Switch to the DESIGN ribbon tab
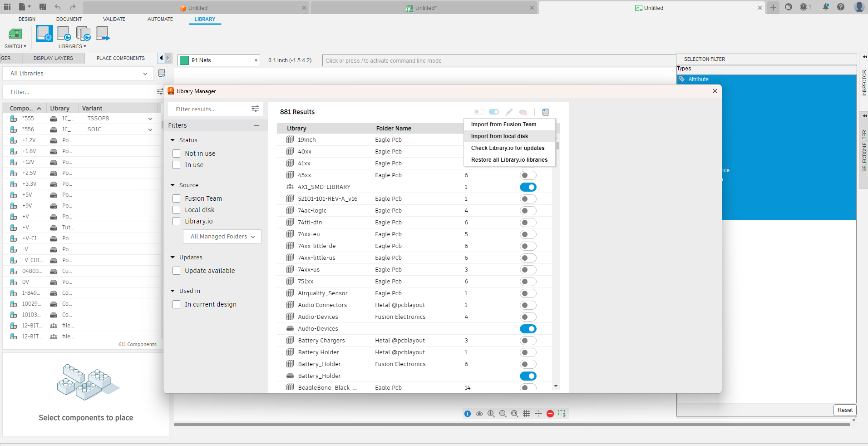This screenshot has height=446, width=868. tap(27, 19)
